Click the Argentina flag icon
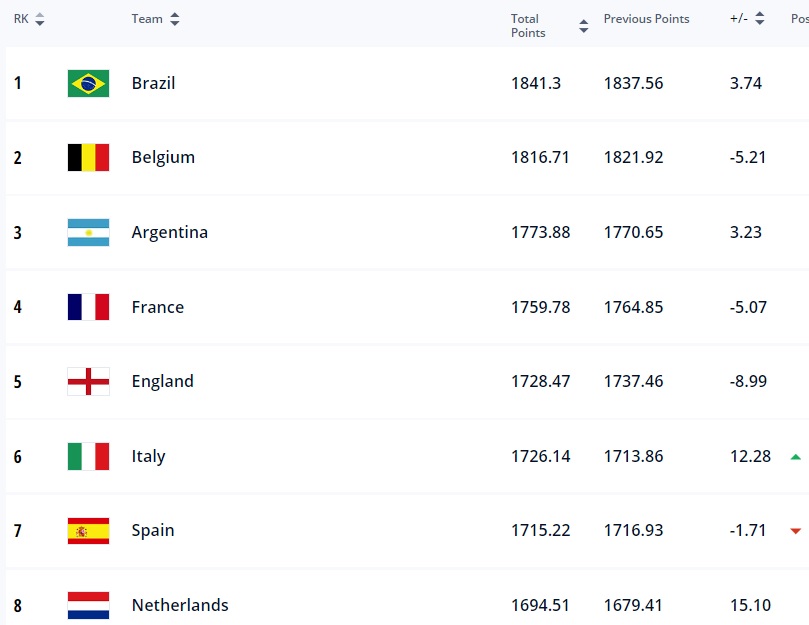The height and width of the screenshot is (625, 809). pyautogui.click(x=88, y=231)
